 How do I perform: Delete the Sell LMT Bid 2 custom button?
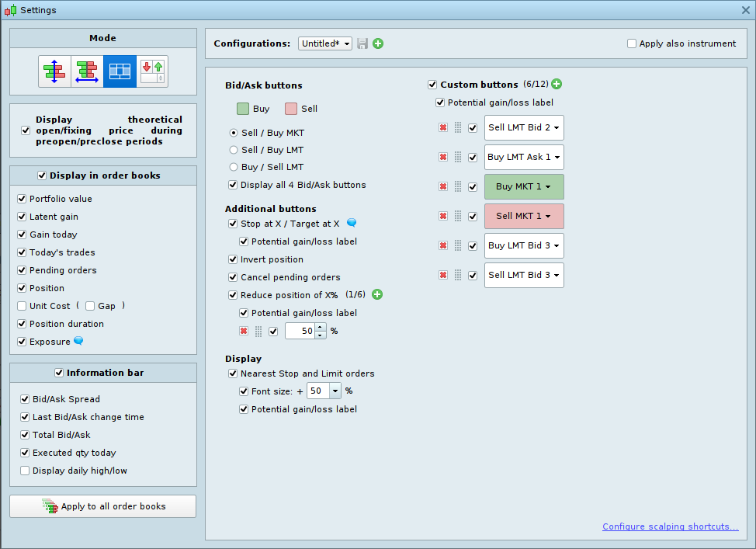[443, 127]
